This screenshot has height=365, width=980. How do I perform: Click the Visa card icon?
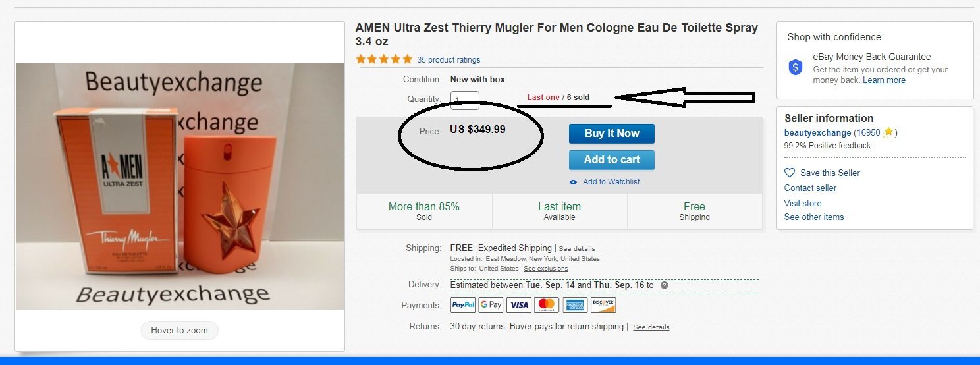[519, 305]
